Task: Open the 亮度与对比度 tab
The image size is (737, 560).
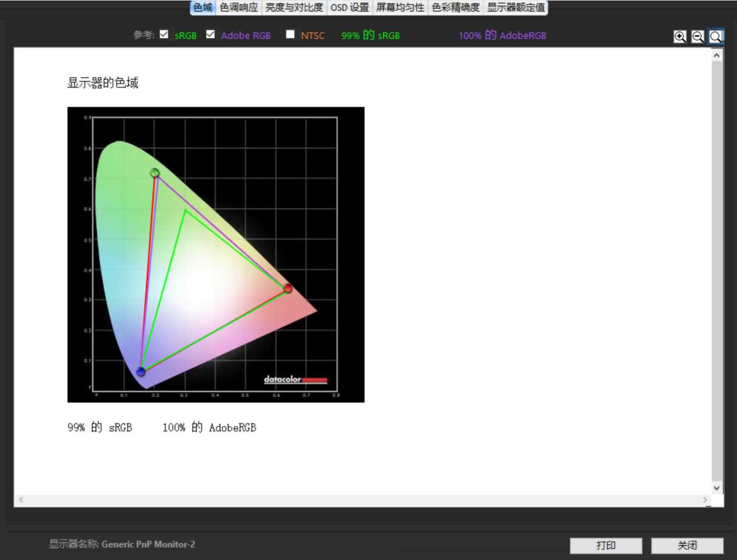Action: tap(294, 8)
